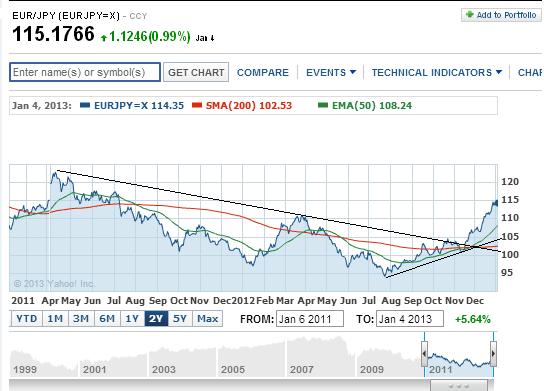Click the 2009 label in the overview timeline
The height and width of the screenshot is (391, 544).
pyautogui.click(x=372, y=369)
